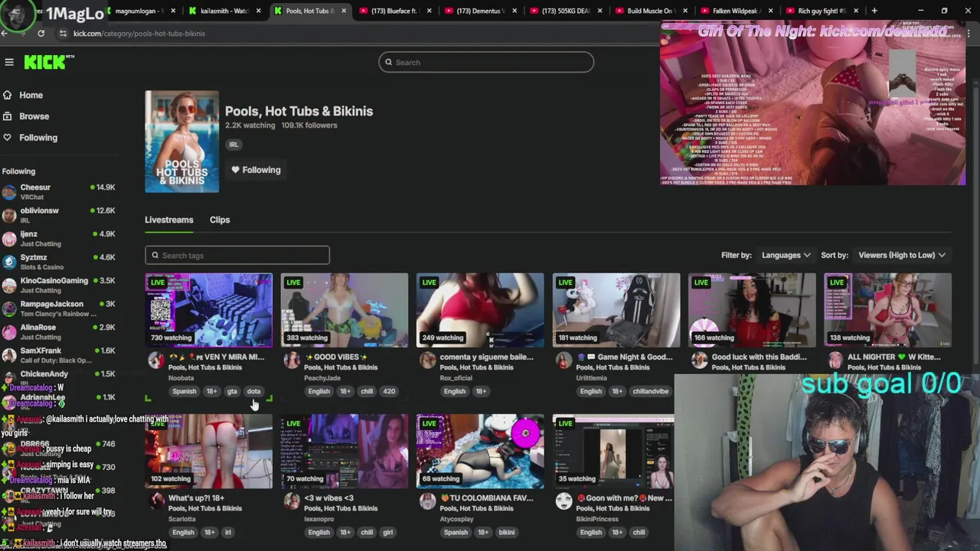980x551 pixels.
Task: Select the chillandvibe tag under Urlittlemia
Action: (651, 391)
